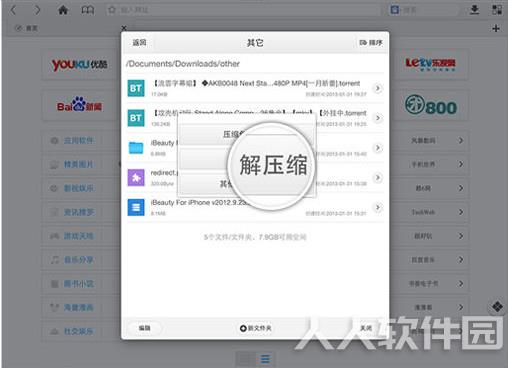Tap the purple redirect file icon
This screenshot has width=508, height=368.
point(136,178)
